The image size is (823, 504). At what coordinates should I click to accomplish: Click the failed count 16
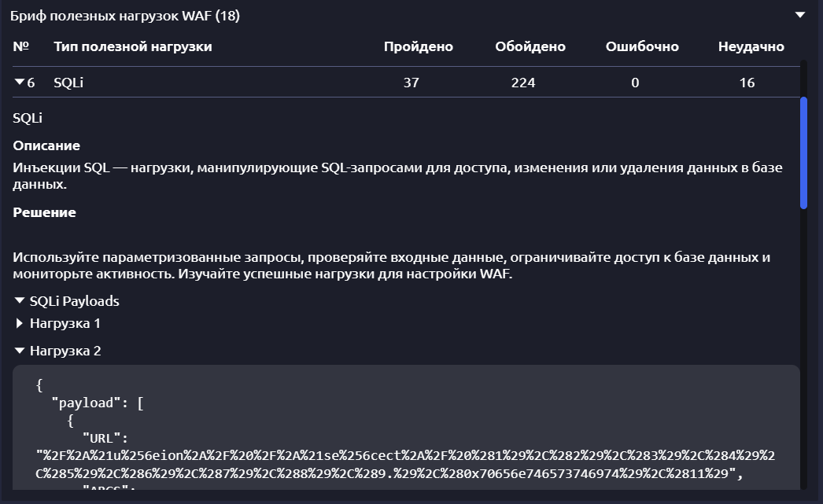pyautogui.click(x=747, y=83)
